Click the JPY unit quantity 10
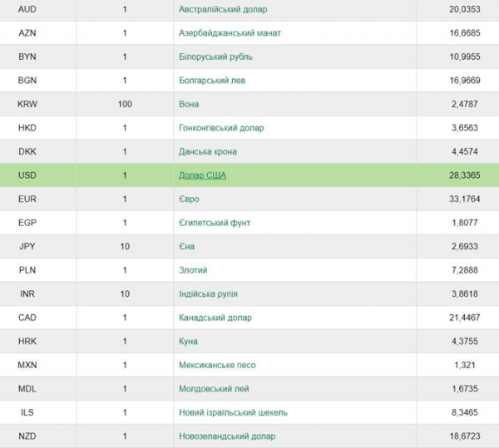 point(125,246)
